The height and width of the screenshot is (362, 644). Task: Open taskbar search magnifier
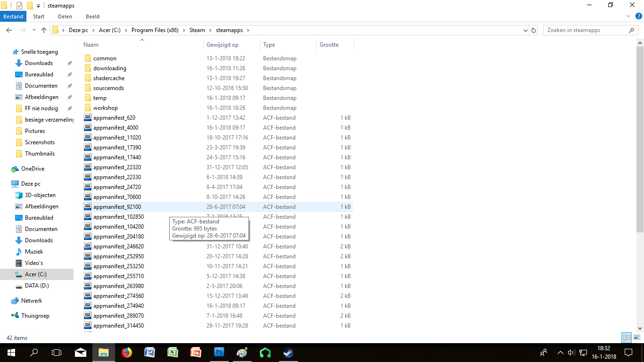pyautogui.click(x=34, y=352)
